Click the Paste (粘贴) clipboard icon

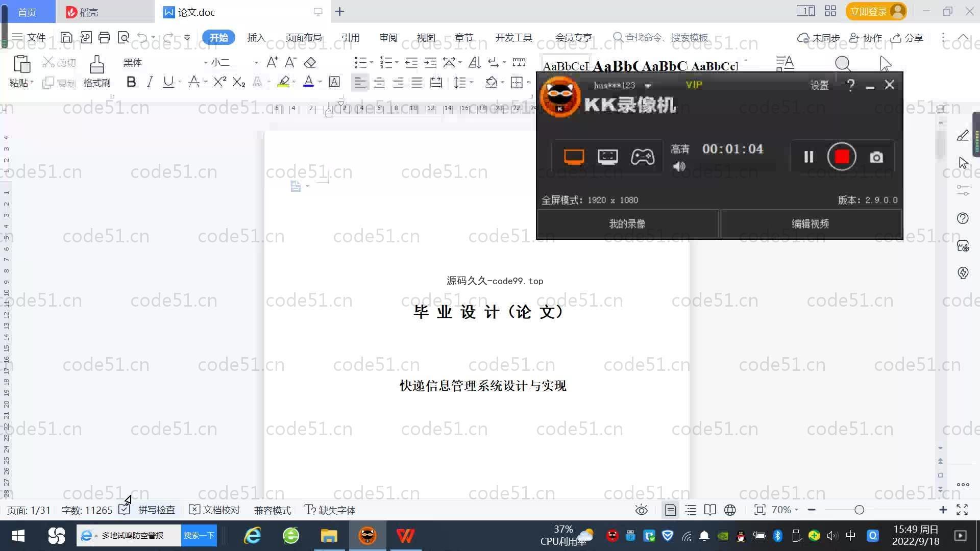click(21, 64)
